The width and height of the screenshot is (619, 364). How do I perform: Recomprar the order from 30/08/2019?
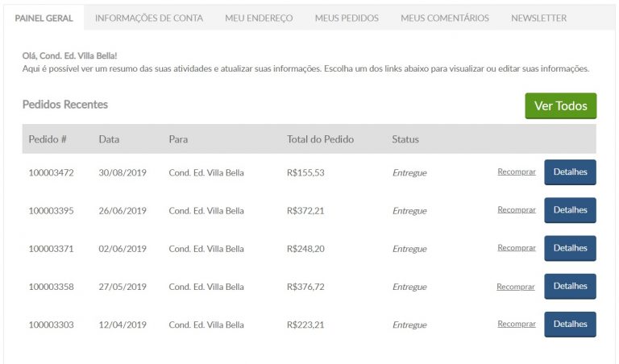[517, 172]
